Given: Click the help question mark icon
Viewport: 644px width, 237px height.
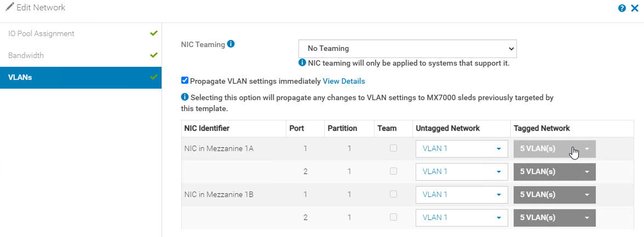Looking at the screenshot, I should (x=622, y=9).
